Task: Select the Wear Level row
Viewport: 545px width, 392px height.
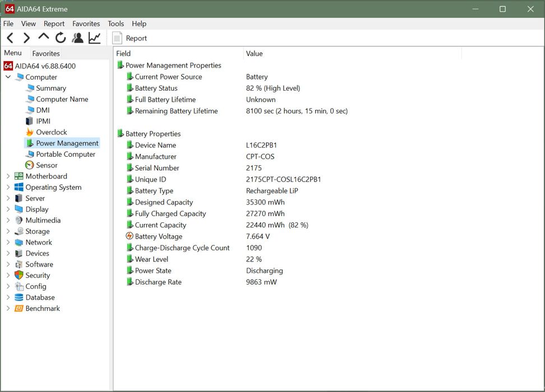Action: click(x=151, y=259)
